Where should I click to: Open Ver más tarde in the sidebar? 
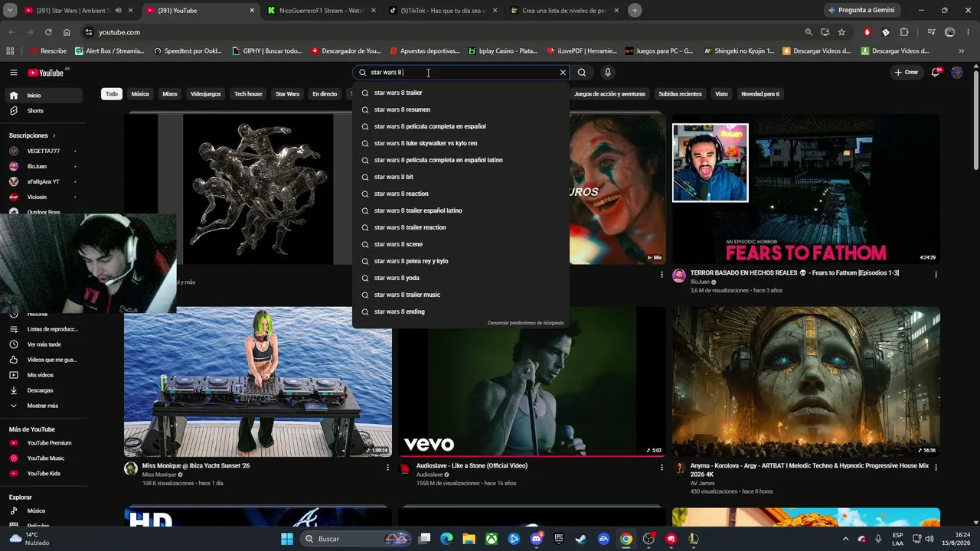44,344
